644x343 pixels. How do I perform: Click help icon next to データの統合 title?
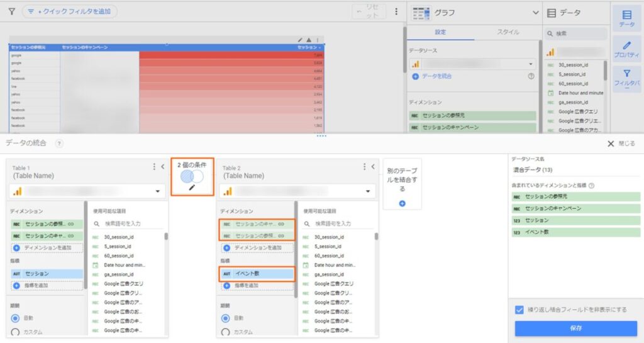(59, 143)
